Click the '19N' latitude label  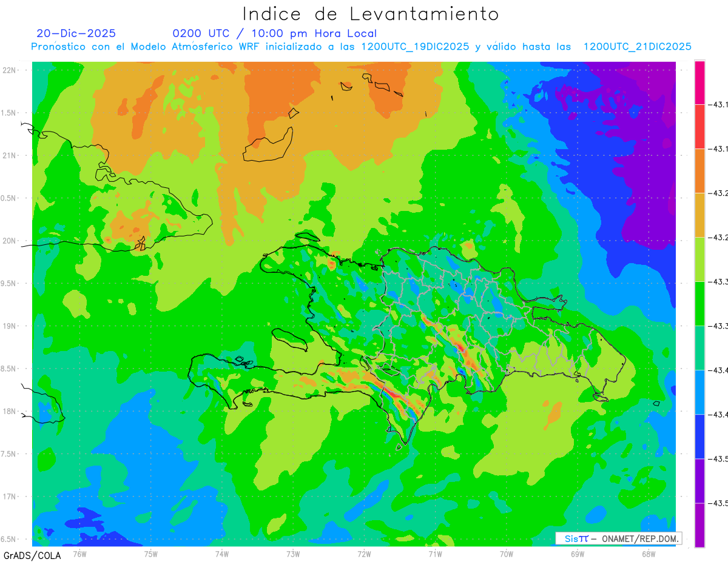(10, 326)
